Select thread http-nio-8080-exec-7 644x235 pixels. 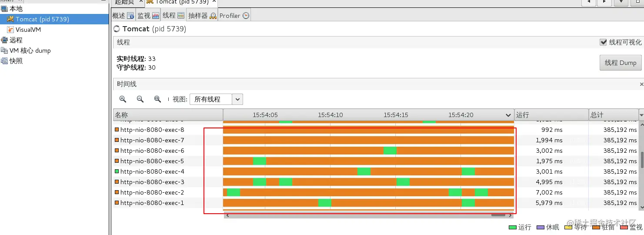click(x=152, y=140)
